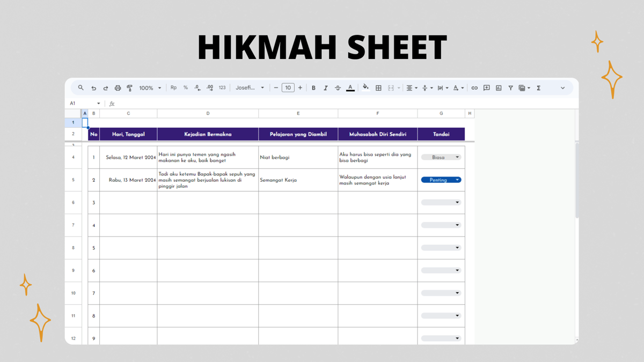This screenshot has height=362, width=644.
Task: Click the 'Hari, Tanggal' header cell
Action: pyautogui.click(x=128, y=134)
